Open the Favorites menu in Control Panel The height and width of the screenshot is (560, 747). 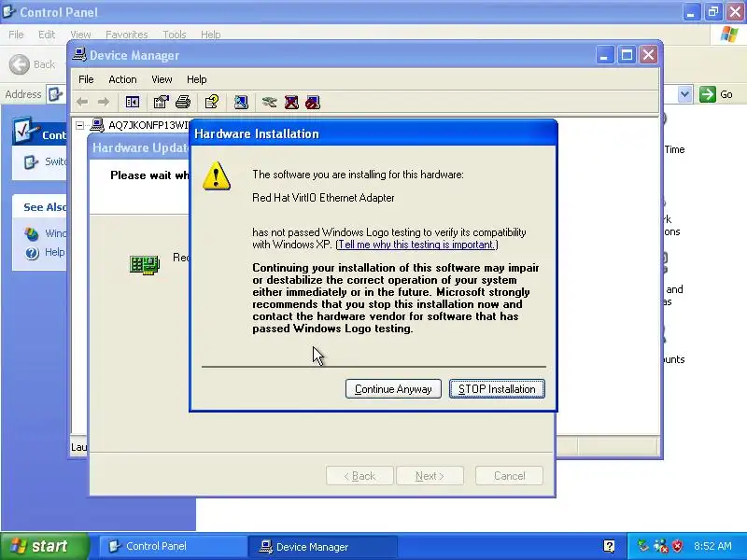pyautogui.click(x=127, y=35)
